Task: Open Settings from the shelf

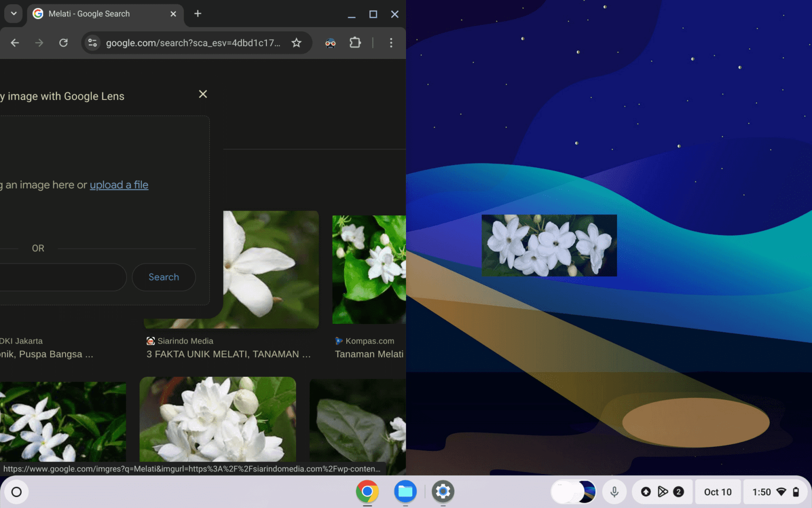Action: tap(442, 492)
